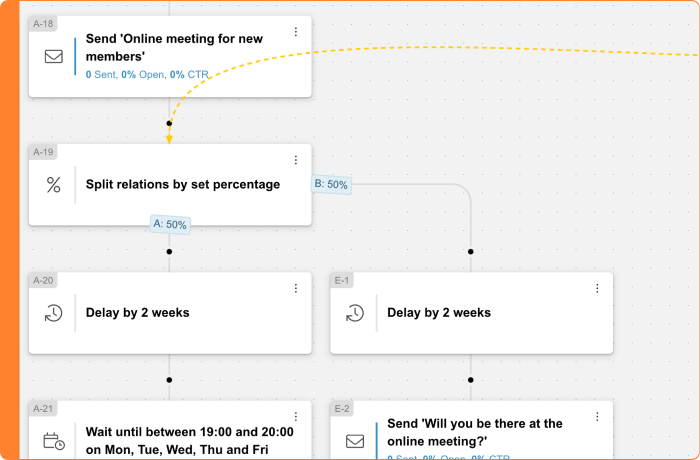Click the envelope icon on node E-2
The height and width of the screenshot is (460, 700).
(355, 441)
